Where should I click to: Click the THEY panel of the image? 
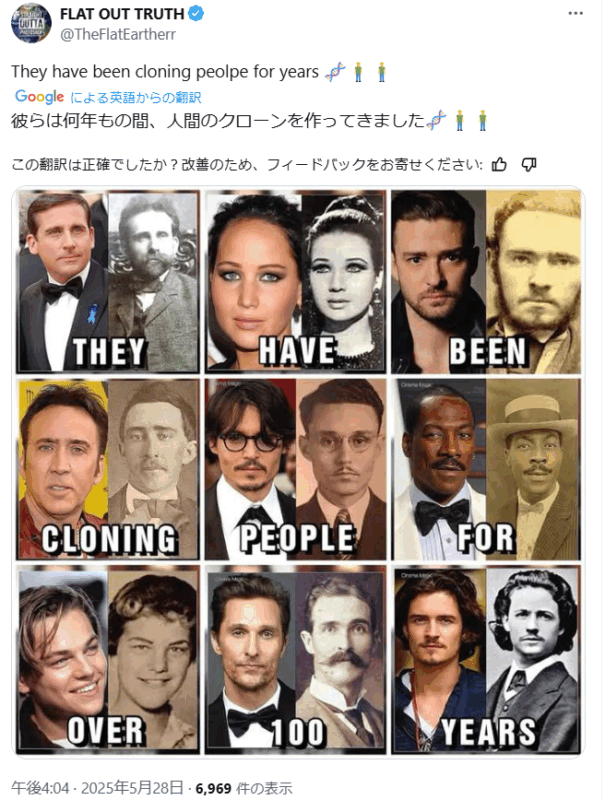click(108, 281)
